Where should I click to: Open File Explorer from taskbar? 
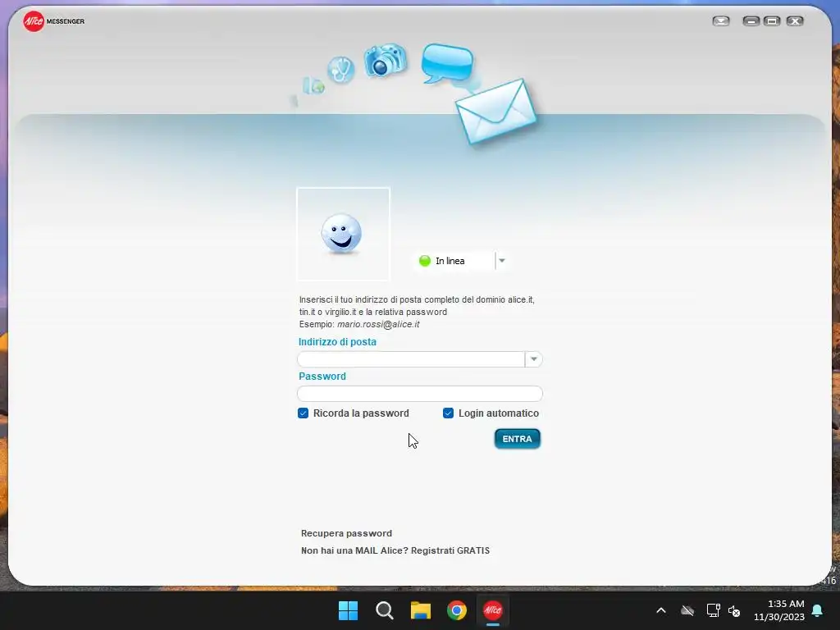pyautogui.click(x=421, y=610)
